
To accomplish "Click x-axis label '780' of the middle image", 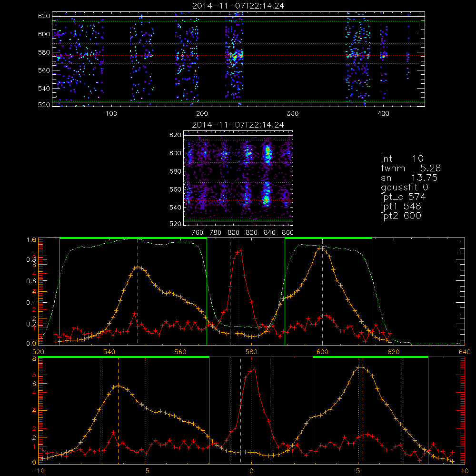I will coord(216,233).
